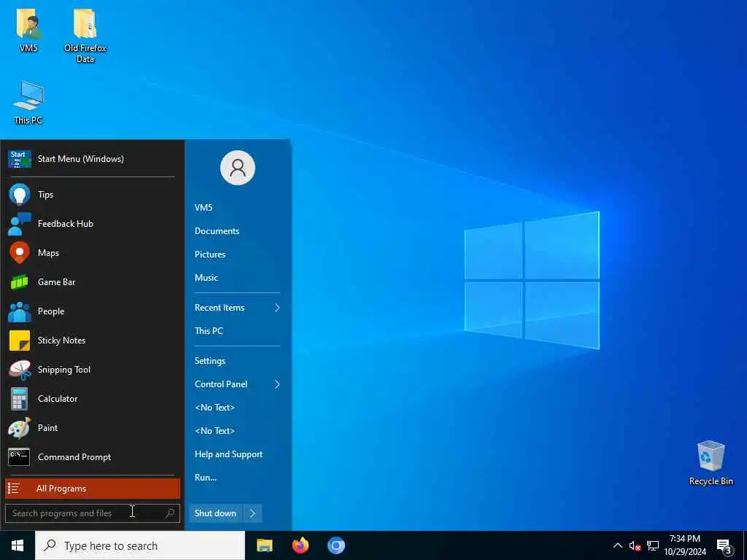Screen dimensions: 747x560
Task: Click the Windows Start button
Action: click(x=18, y=545)
